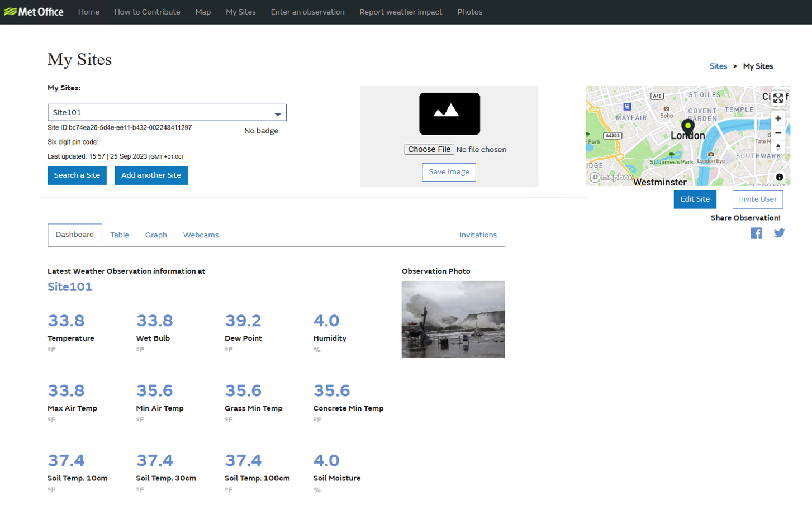This screenshot has height=515, width=812.
Task: Switch to the Webcams tab
Action: 201,235
